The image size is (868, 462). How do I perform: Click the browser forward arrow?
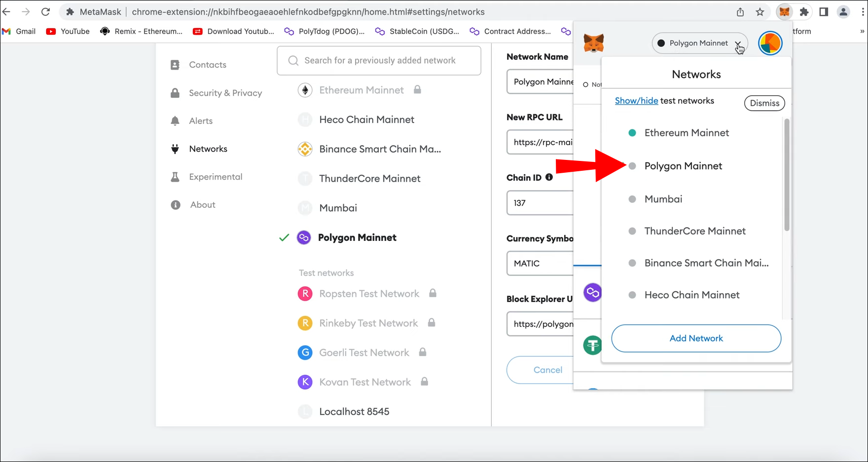point(26,12)
